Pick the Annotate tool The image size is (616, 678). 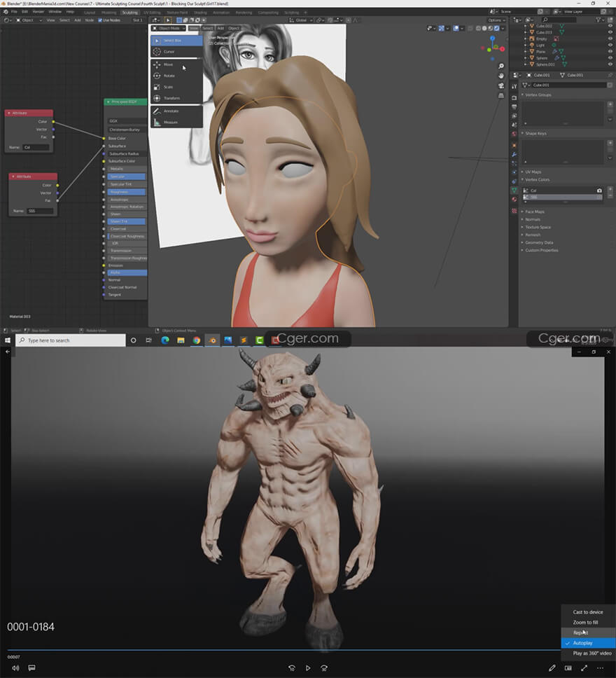[x=176, y=111]
